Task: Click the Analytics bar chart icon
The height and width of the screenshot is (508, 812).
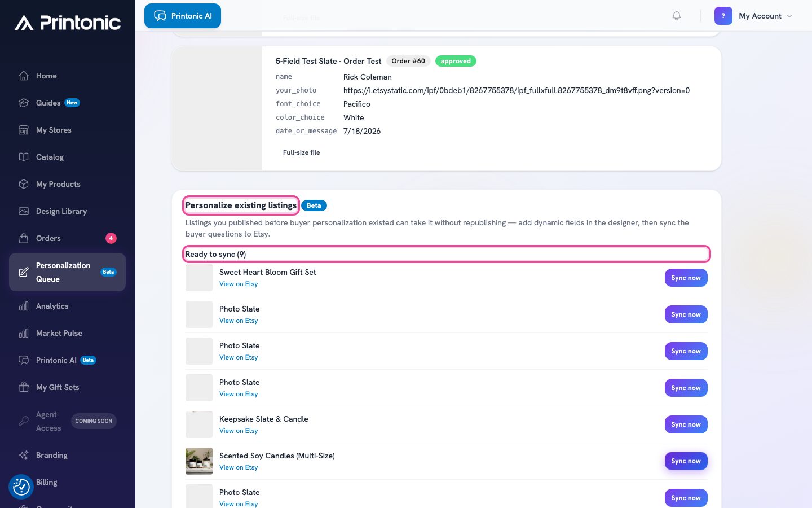Action: point(24,306)
